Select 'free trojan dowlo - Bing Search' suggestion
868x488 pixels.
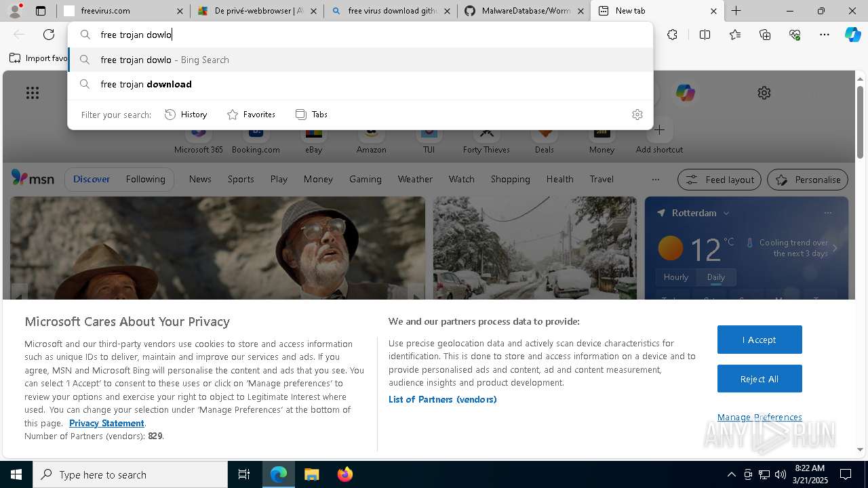tap(361, 60)
